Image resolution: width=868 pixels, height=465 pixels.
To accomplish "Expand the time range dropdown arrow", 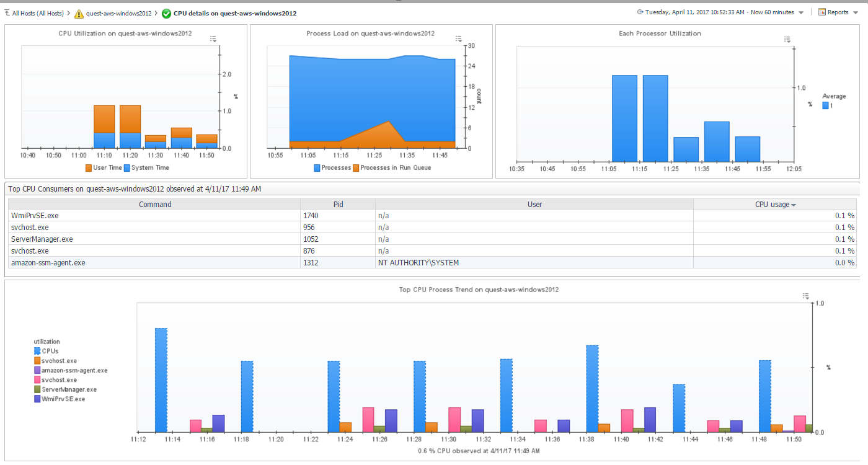I will [x=801, y=12].
